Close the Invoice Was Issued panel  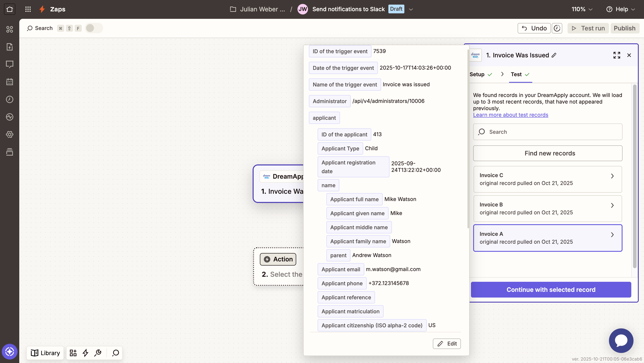click(x=629, y=55)
